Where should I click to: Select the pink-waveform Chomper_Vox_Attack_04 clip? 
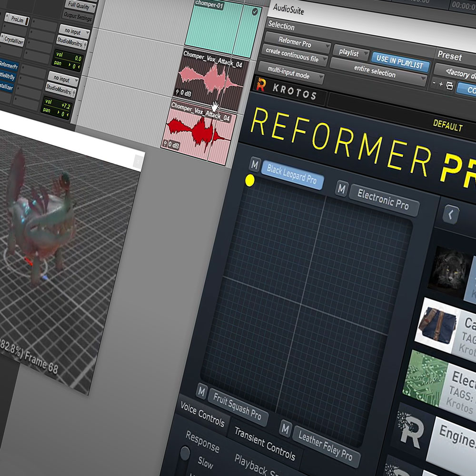212,79
